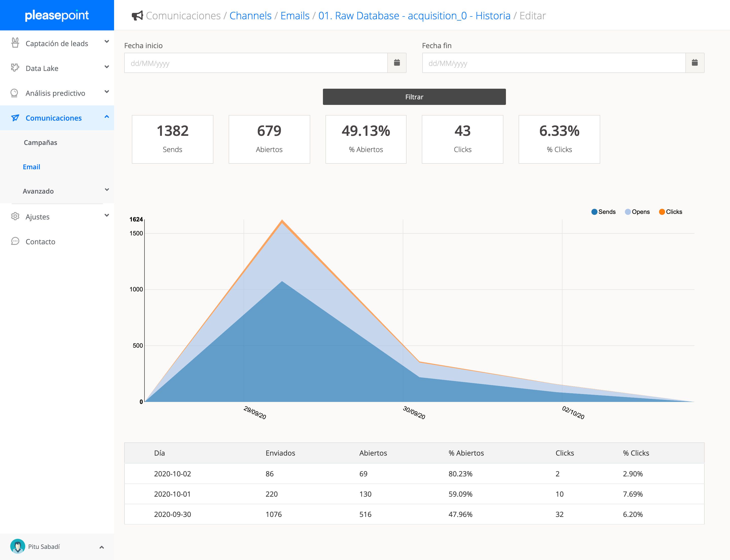Click the Captación de leads plant icon
730x560 pixels.
pyautogui.click(x=15, y=43)
